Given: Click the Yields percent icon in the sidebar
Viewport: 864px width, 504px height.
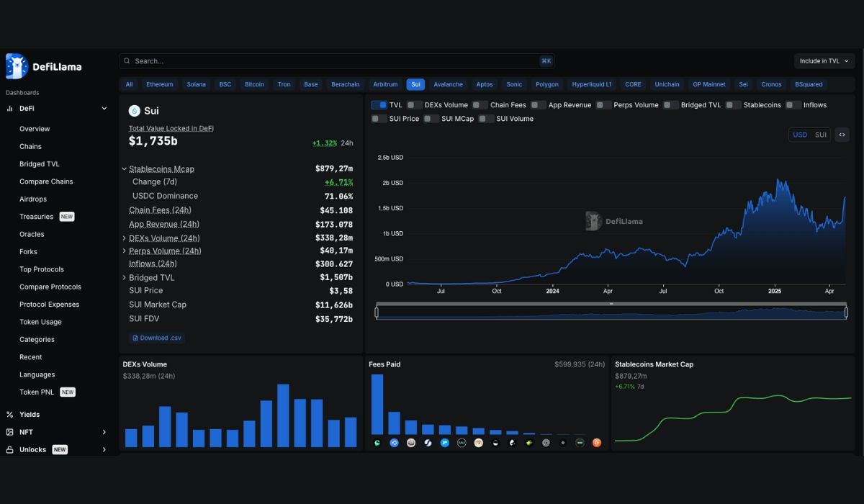Looking at the screenshot, I should (x=10, y=415).
